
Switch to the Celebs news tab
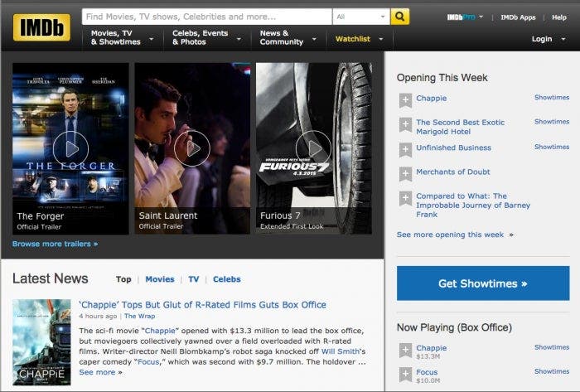(x=227, y=279)
